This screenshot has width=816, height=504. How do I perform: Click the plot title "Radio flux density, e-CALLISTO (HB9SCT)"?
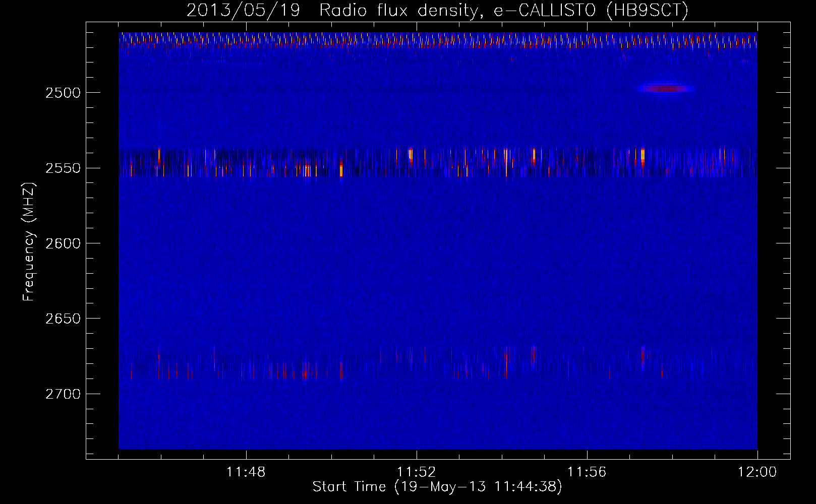pos(504,10)
